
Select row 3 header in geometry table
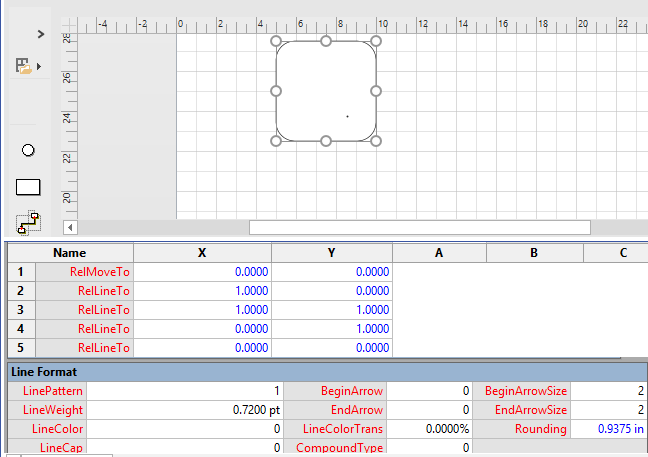20,310
